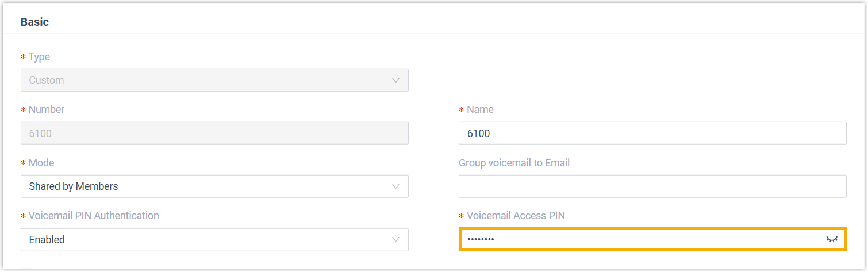
Task: Click the chevron arrow in the Type dropdown
Action: (395, 80)
